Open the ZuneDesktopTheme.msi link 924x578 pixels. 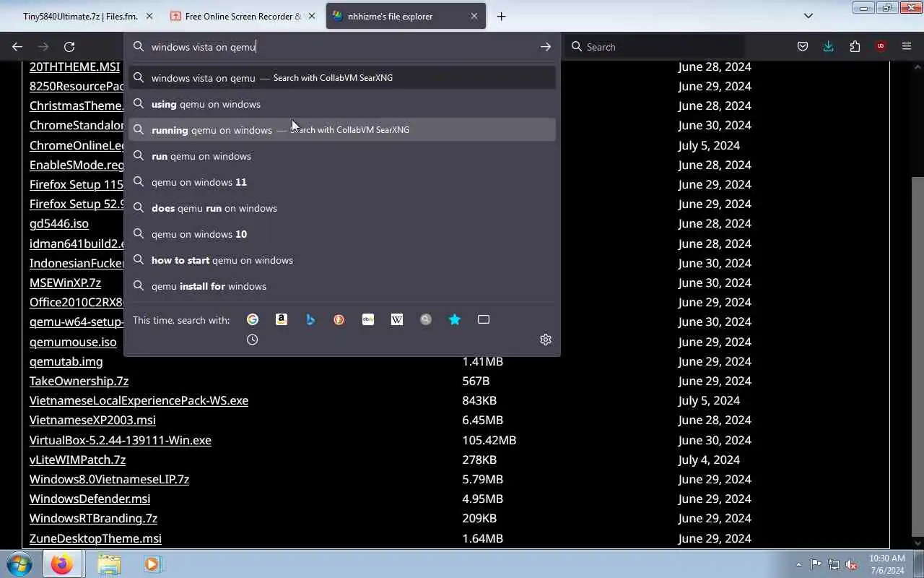[x=95, y=538]
